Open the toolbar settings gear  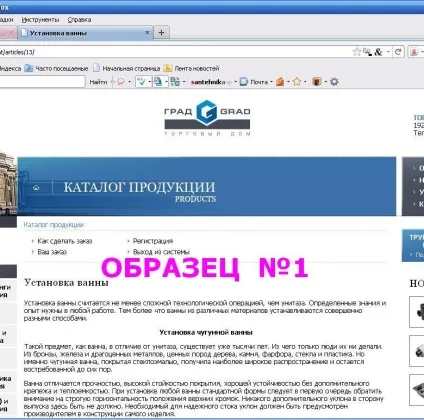coord(334,82)
